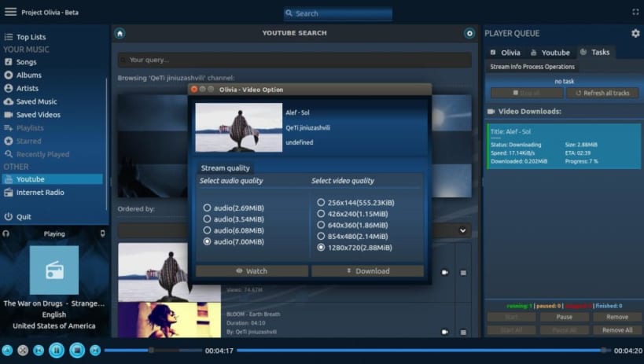Choose 426x240(1.15MiB) video quality
644x364 pixels.
(x=352, y=214)
